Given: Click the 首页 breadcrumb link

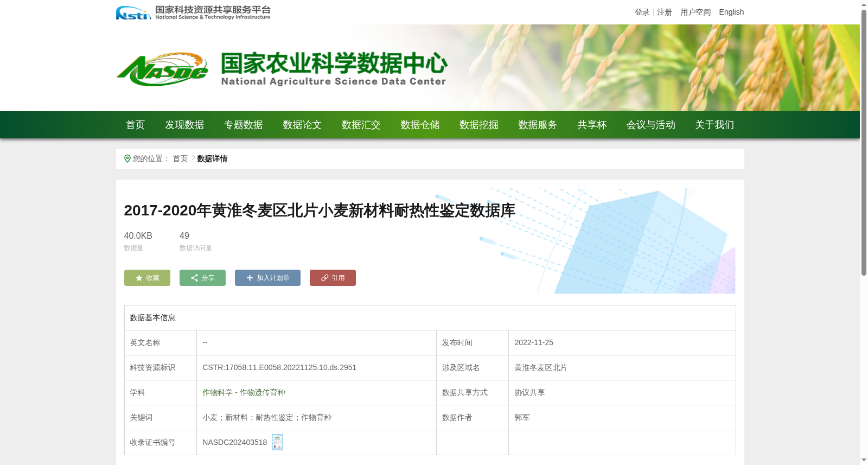Looking at the screenshot, I should pyautogui.click(x=180, y=158).
